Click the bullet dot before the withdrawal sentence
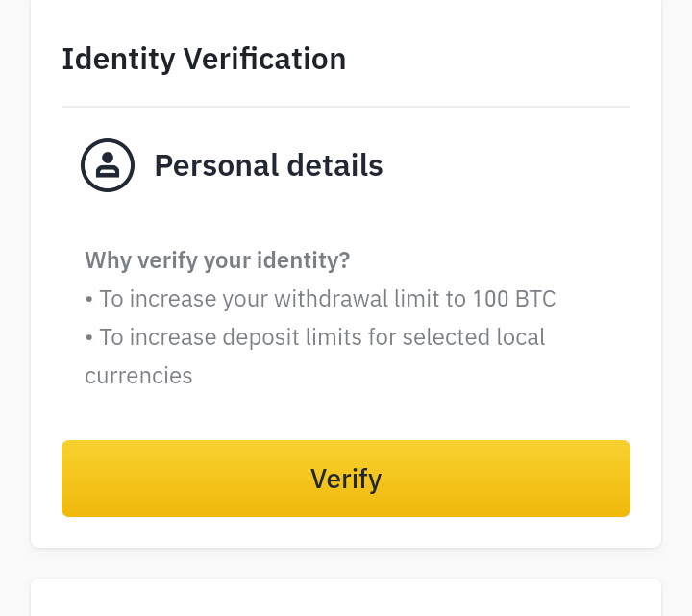Image resolution: width=692 pixels, height=616 pixels. point(89,300)
